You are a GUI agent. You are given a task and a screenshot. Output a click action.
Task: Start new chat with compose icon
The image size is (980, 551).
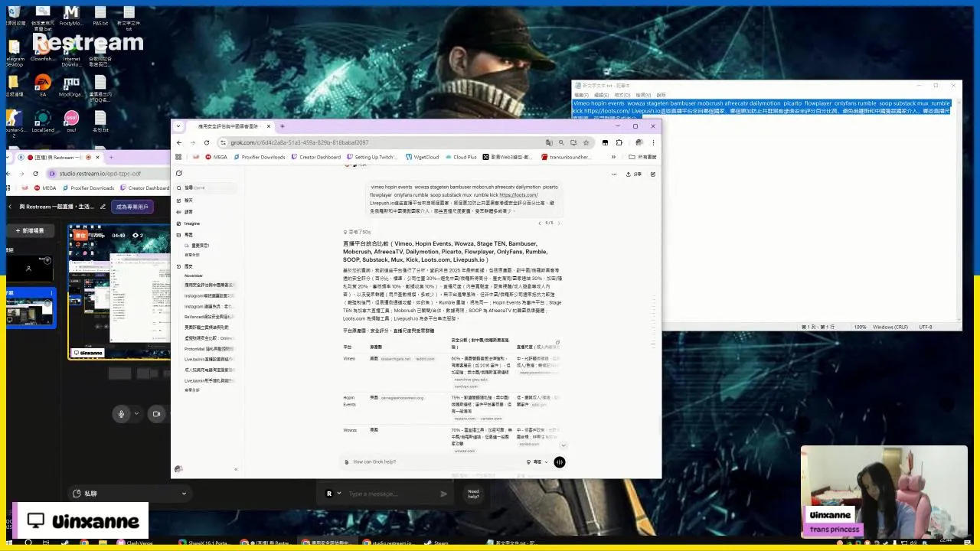coord(652,174)
